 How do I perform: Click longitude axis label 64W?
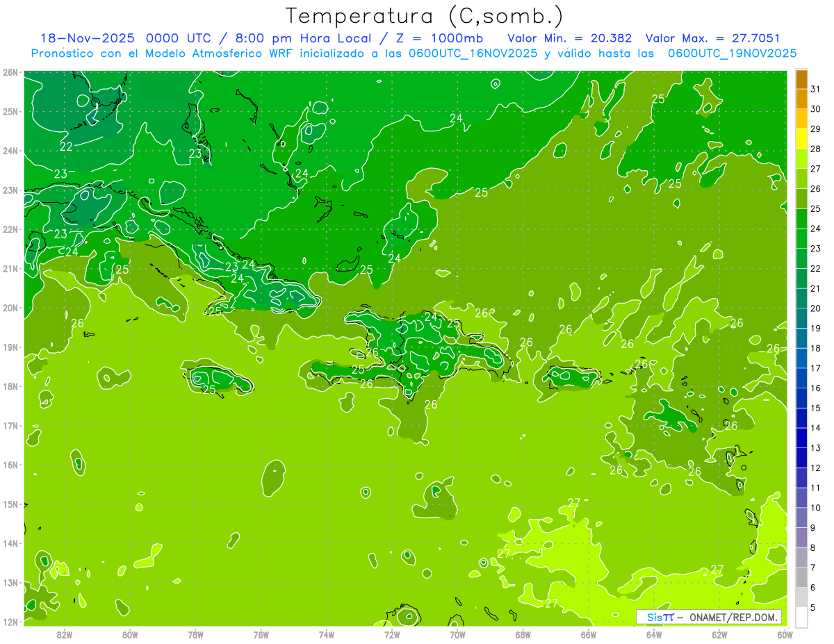point(654,634)
